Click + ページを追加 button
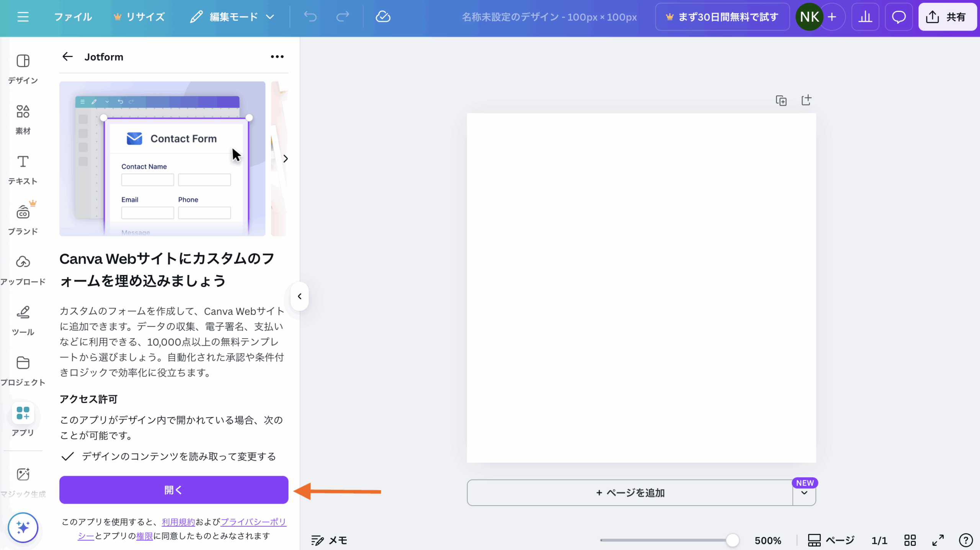The image size is (980, 550). pyautogui.click(x=630, y=493)
